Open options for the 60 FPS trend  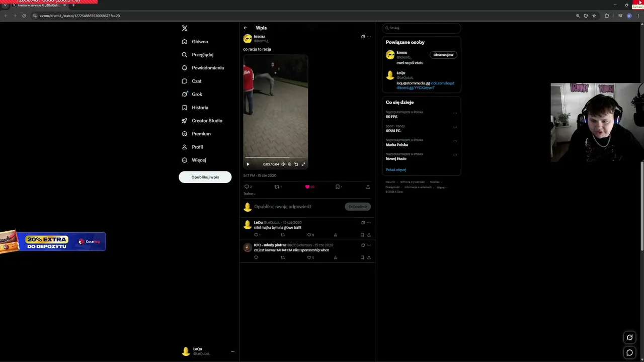[455, 113]
